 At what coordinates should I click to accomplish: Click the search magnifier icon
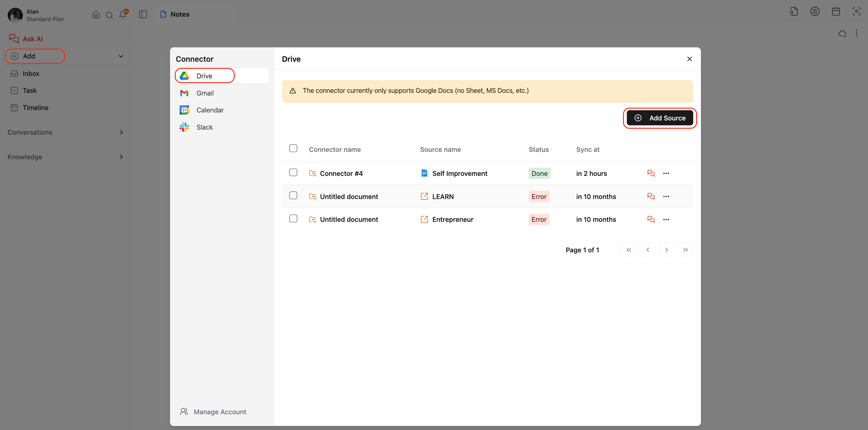109,15
